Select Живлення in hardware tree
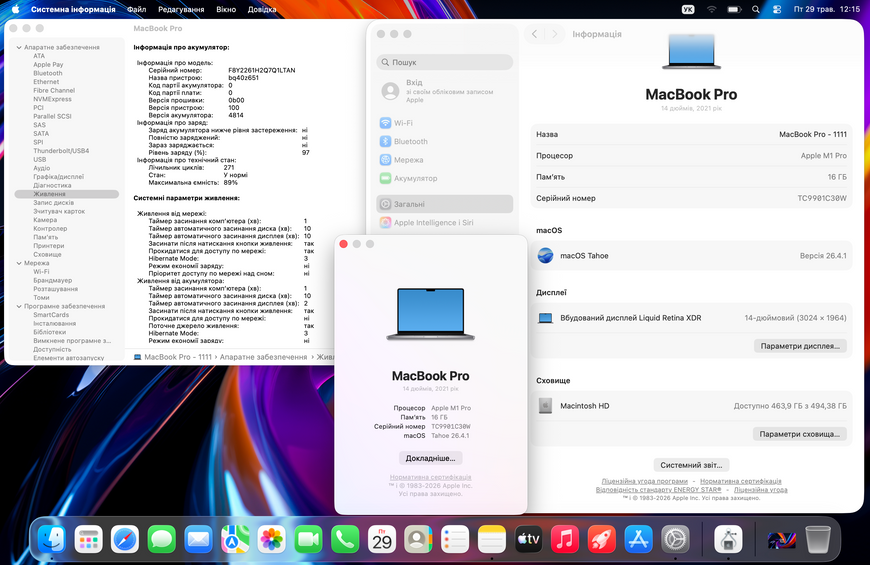The image size is (870, 565). pos(67,194)
